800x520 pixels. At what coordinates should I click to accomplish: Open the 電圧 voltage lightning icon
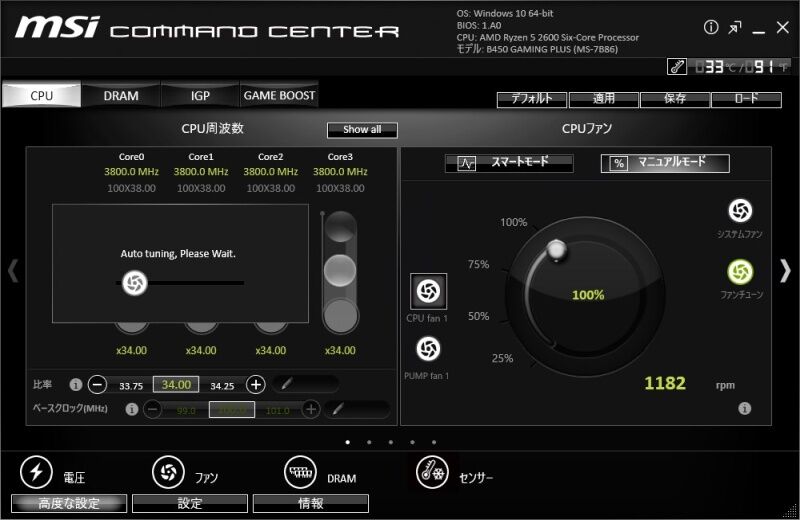pos(36,472)
